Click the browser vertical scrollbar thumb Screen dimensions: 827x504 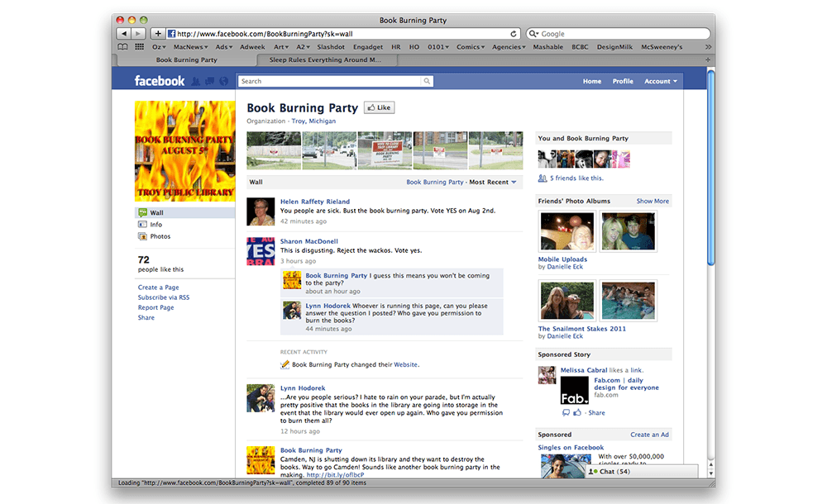click(710, 169)
